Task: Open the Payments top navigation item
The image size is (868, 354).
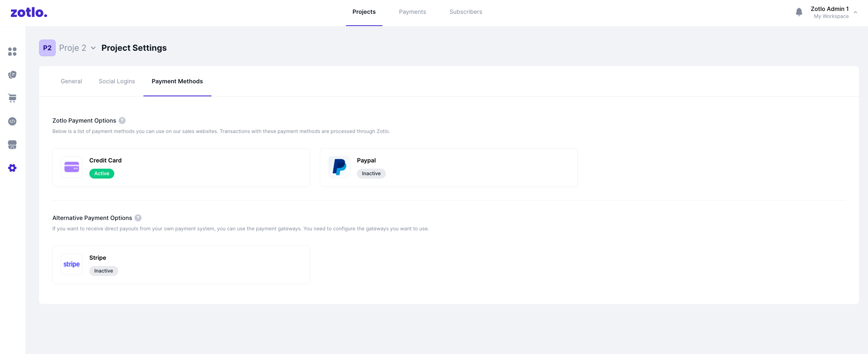Action: [x=412, y=12]
